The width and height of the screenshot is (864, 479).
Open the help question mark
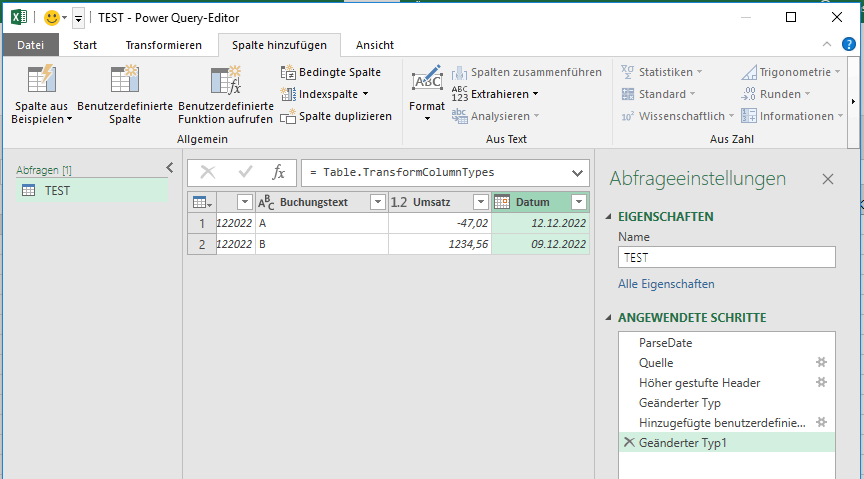click(849, 45)
